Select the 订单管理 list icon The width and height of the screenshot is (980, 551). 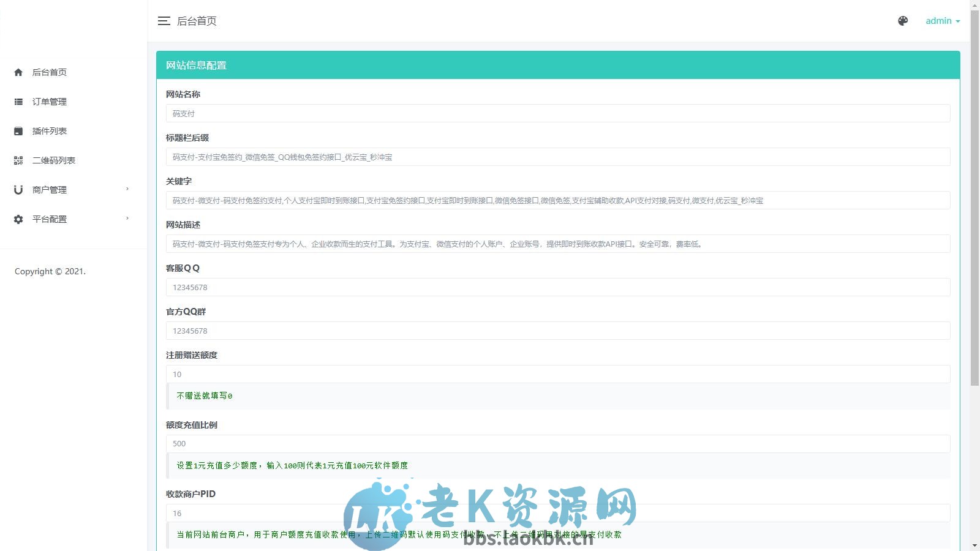click(x=18, y=102)
